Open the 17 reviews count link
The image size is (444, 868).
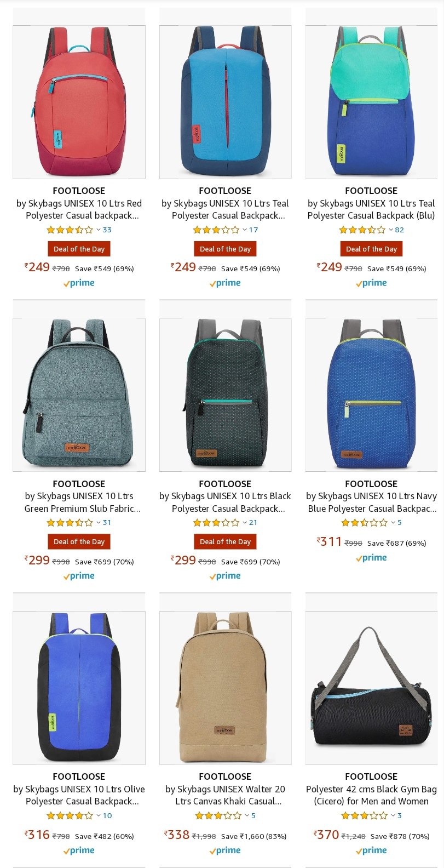point(253,230)
